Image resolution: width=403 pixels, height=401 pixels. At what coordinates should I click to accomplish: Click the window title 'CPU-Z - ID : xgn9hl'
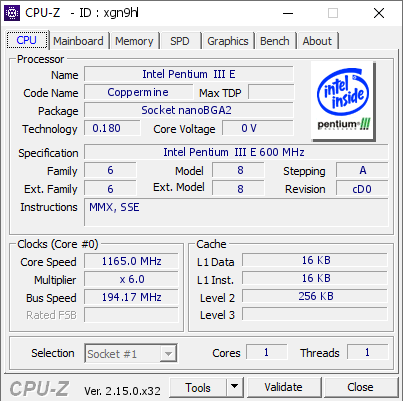coord(82,13)
